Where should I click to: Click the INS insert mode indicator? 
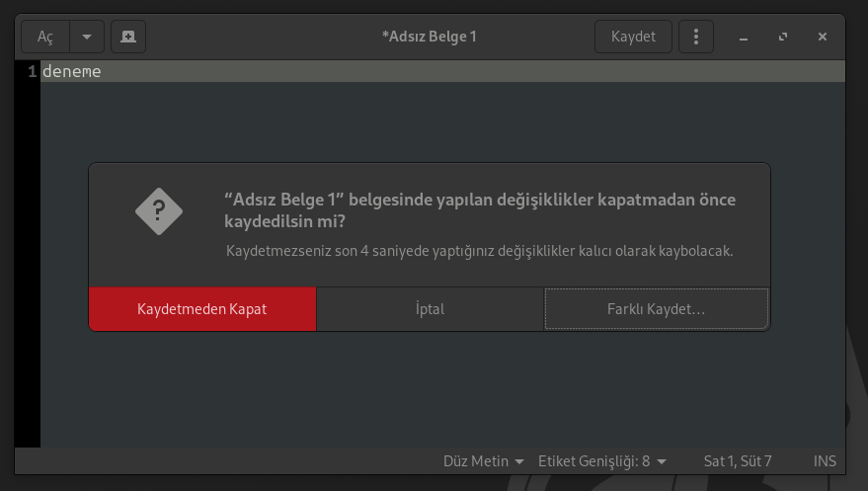point(825,461)
